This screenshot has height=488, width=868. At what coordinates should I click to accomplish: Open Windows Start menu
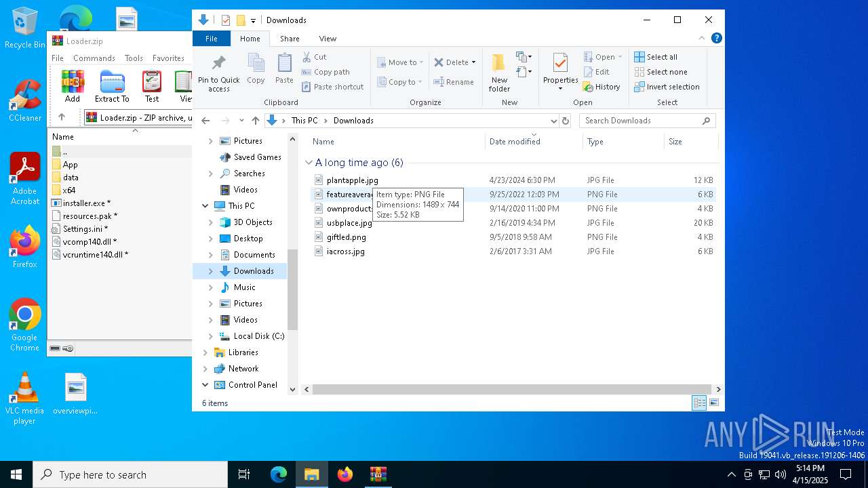tap(16, 474)
